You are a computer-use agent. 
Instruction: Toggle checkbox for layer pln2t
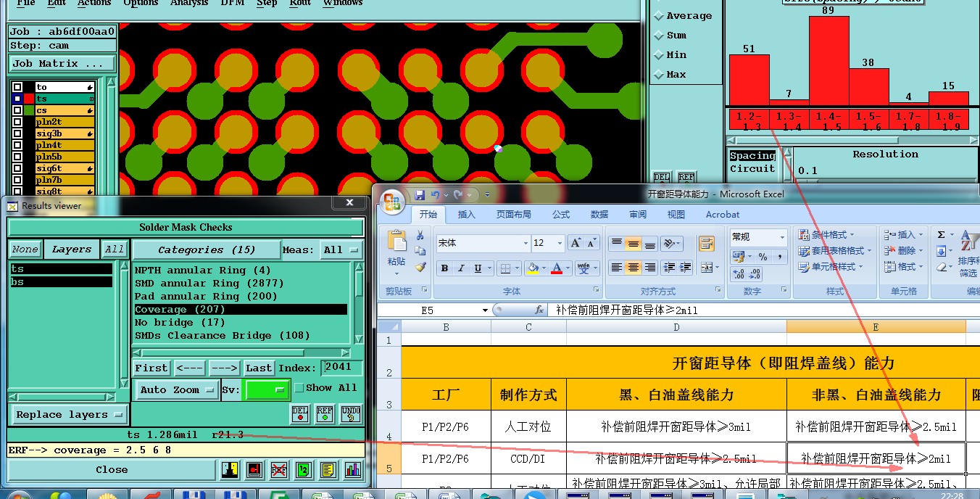[x=17, y=122]
